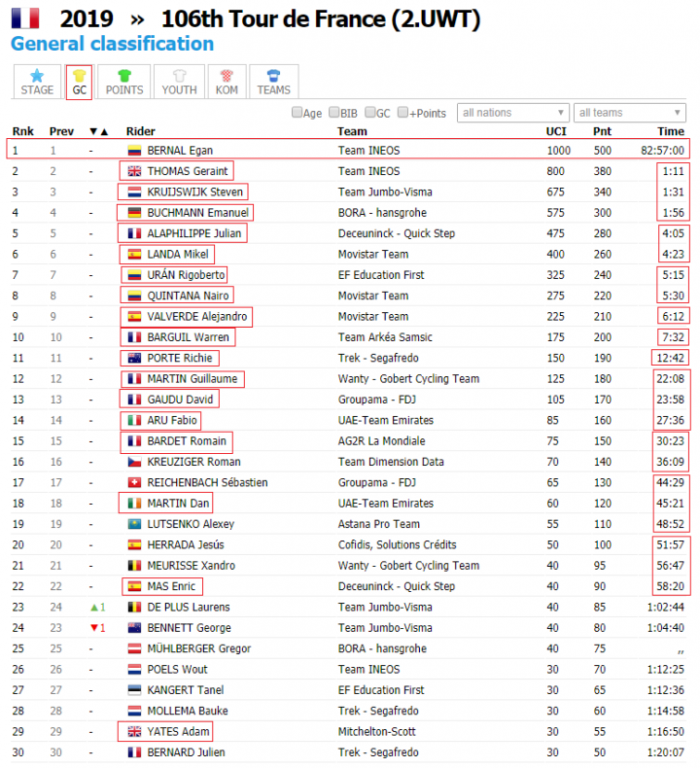700x768 pixels.
Task: Sort by the Time column header
Action: pyautogui.click(x=671, y=132)
